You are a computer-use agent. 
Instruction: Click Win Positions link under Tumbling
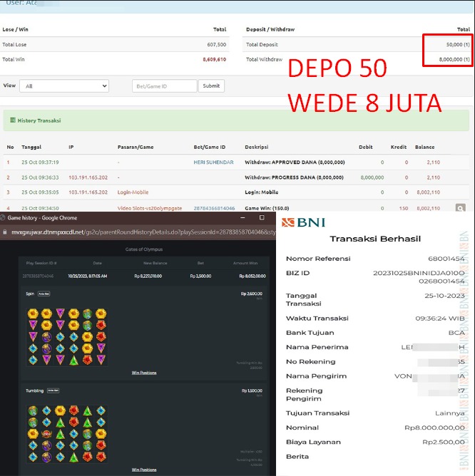point(144,470)
